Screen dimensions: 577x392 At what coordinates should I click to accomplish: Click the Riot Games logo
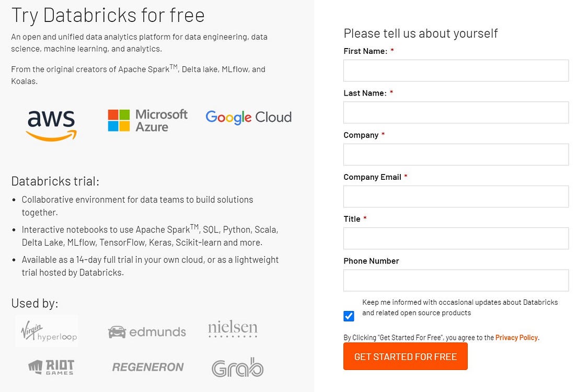click(x=51, y=367)
